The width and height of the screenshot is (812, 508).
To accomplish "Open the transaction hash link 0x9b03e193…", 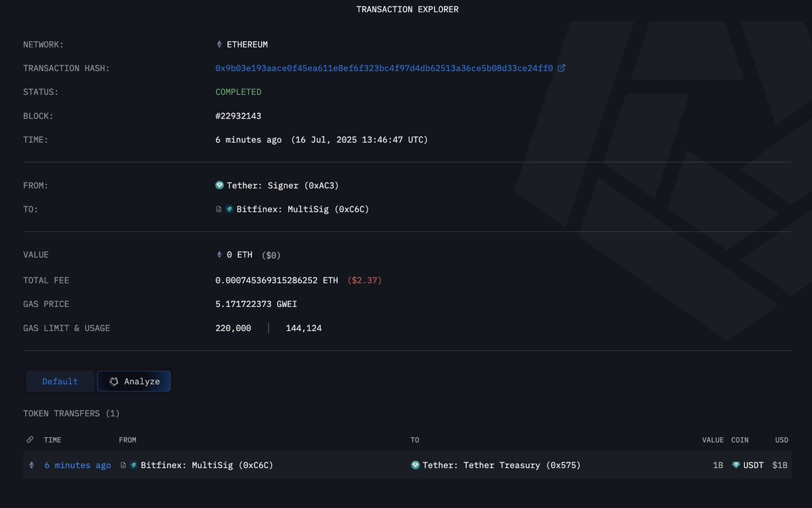I will (384, 68).
